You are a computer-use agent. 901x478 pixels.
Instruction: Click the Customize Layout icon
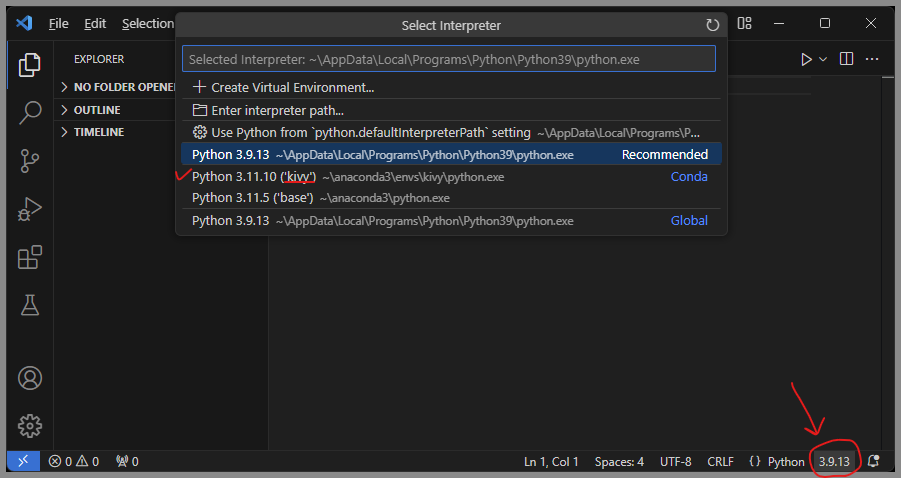745,24
